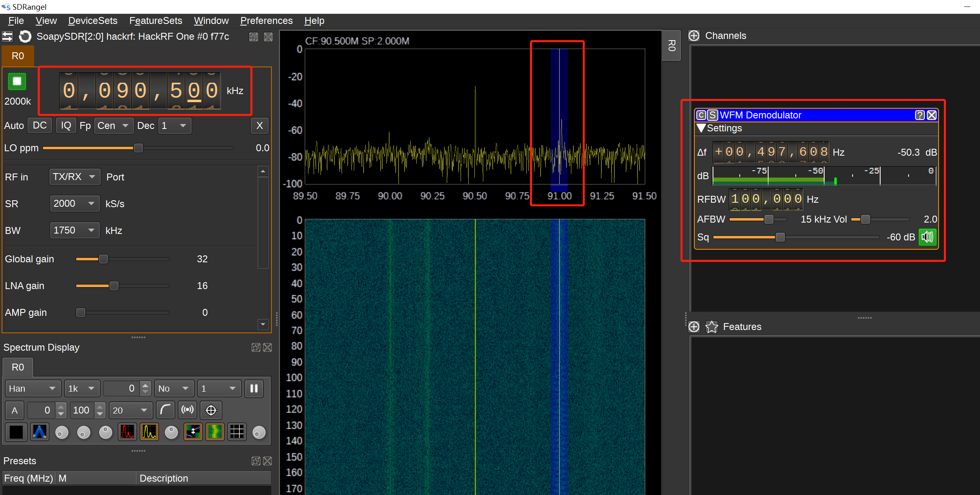Open the Preferences menu

[x=266, y=21]
